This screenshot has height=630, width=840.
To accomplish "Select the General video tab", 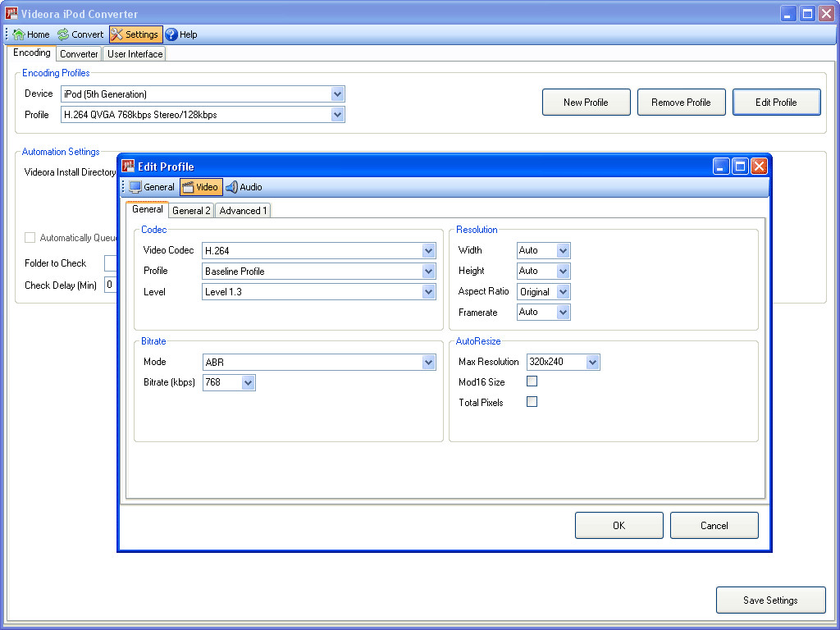I will [x=148, y=209].
